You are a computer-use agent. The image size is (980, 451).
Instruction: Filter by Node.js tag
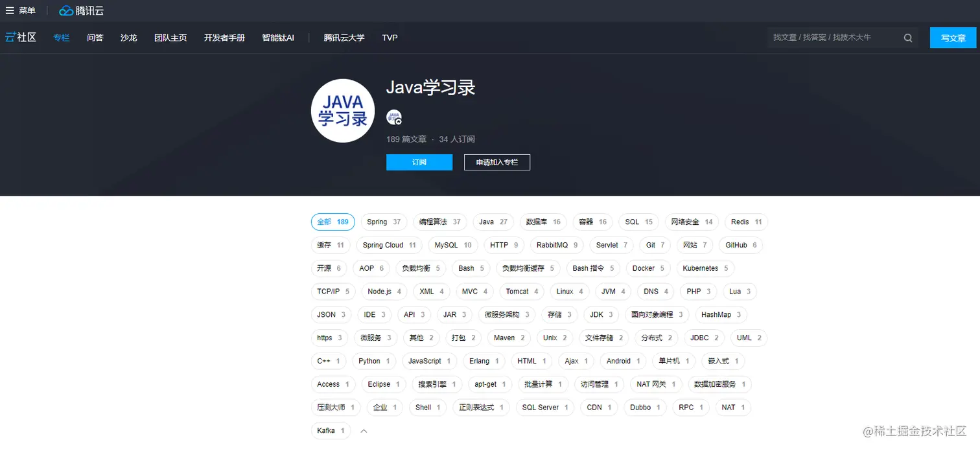pos(384,292)
